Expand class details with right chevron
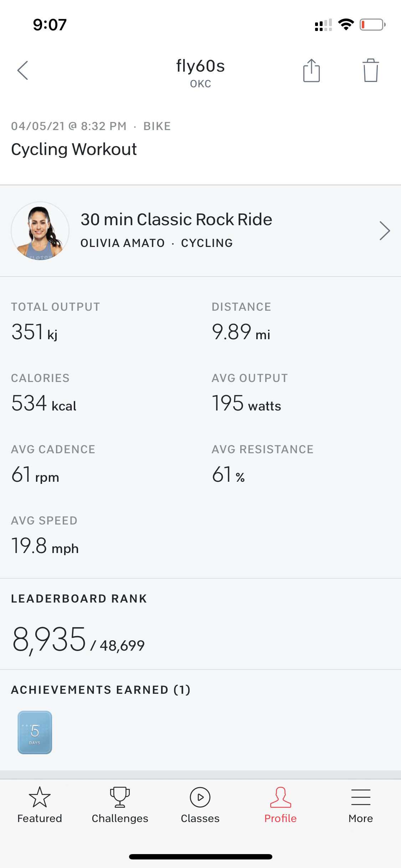The height and width of the screenshot is (868, 401). [385, 231]
